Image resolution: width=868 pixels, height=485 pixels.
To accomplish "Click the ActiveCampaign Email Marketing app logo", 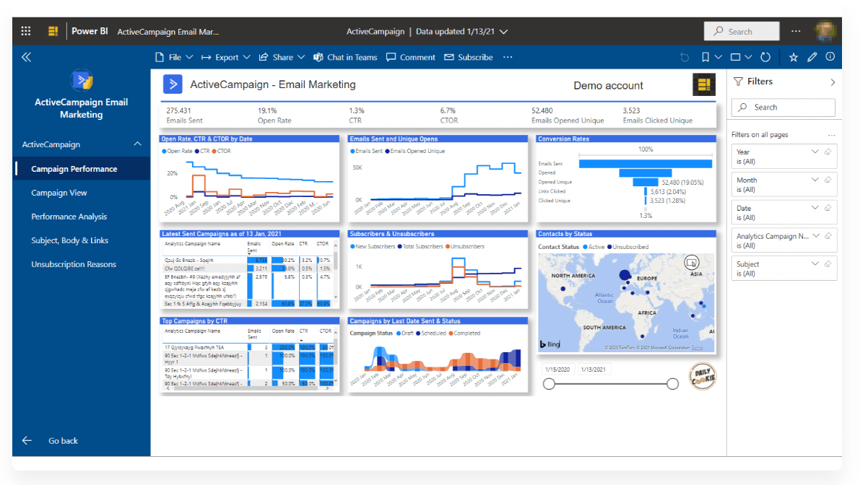I will [x=81, y=80].
